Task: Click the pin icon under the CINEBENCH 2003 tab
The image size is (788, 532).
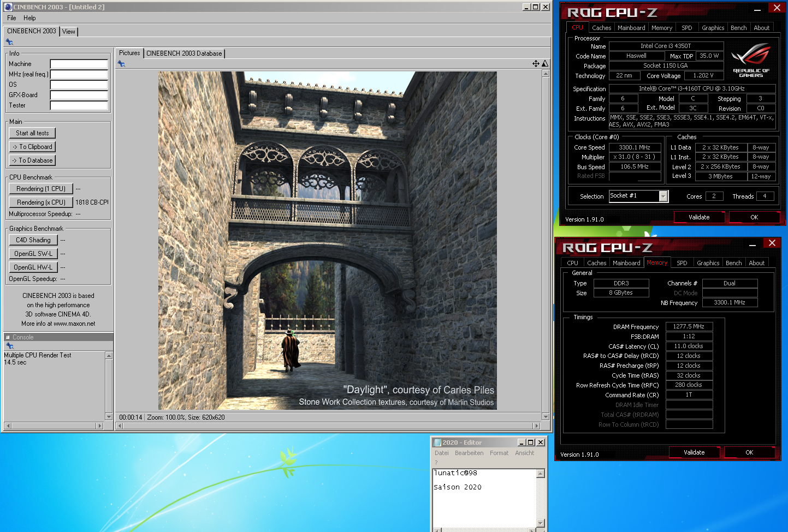Action: coord(9,42)
